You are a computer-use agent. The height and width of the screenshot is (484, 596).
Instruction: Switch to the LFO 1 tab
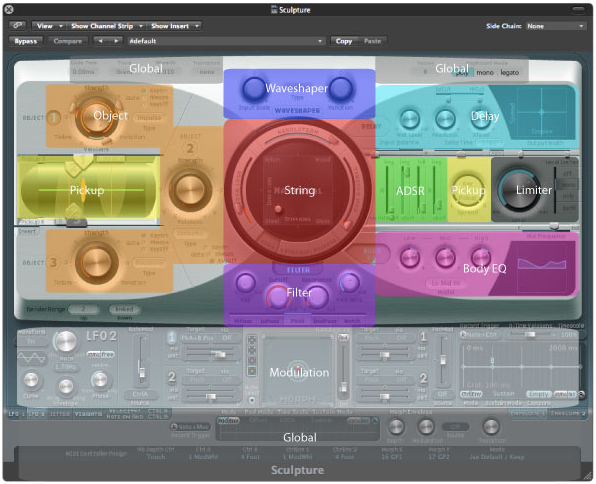(16, 414)
